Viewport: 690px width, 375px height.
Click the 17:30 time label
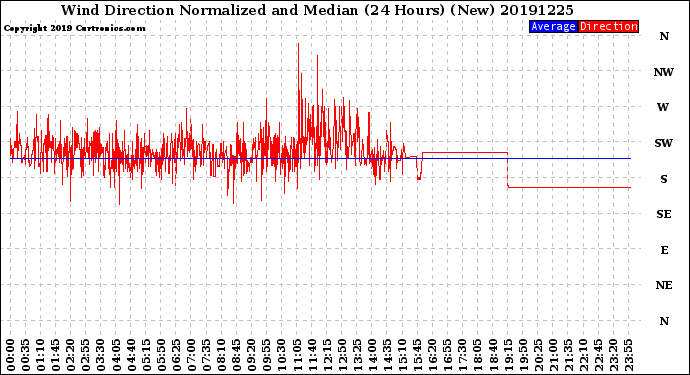pyautogui.click(x=462, y=355)
